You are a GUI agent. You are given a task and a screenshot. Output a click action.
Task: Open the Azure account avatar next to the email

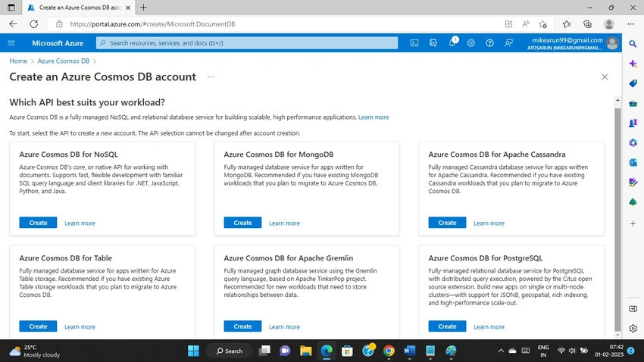(612, 42)
